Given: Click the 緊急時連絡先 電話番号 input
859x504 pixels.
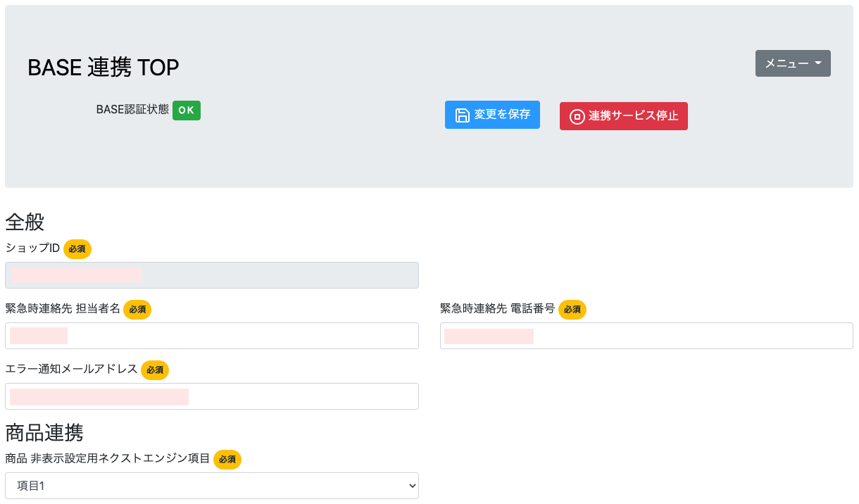Looking at the screenshot, I should pyautogui.click(x=646, y=336).
